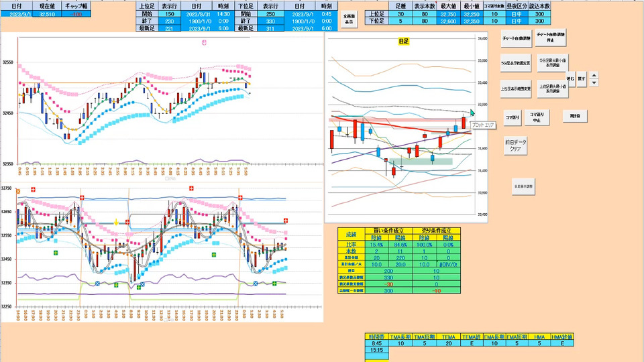Select the 比率 cell showing 100.0%
Viewport: 644px width, 362px height.
click(x=424, y=245)
